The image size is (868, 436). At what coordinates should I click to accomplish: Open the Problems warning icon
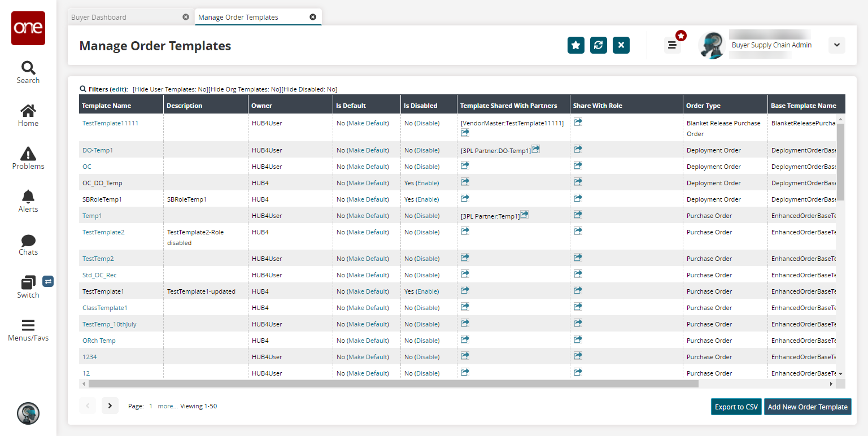pyautogui.click(x=28, y=158)
